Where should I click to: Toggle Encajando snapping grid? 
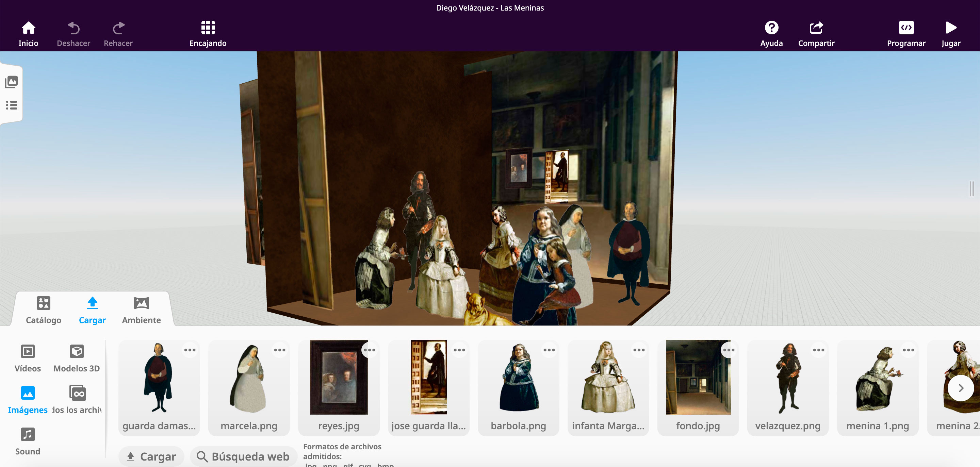click(208, 34)
